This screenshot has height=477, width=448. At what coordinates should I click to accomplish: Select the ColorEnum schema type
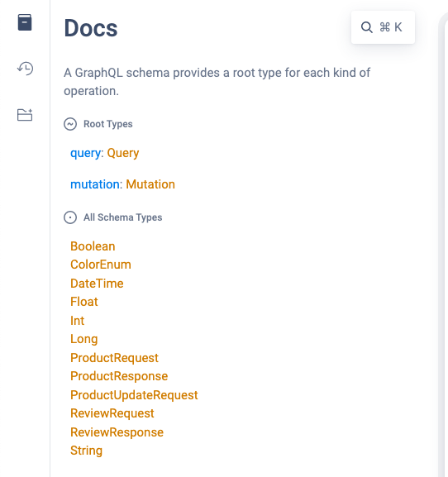pos(101,265)
